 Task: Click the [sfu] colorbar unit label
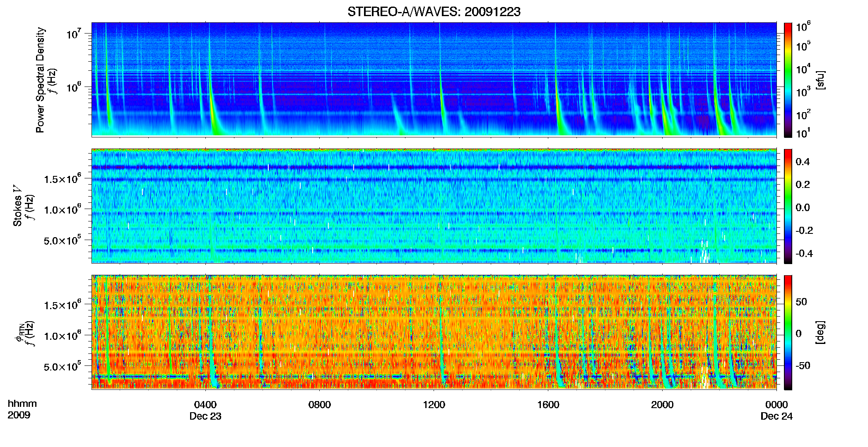[821, 80]
